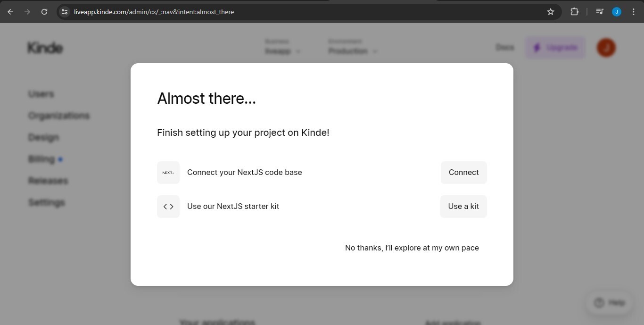Open the red J user avatar in Kinde

[606, 48]
